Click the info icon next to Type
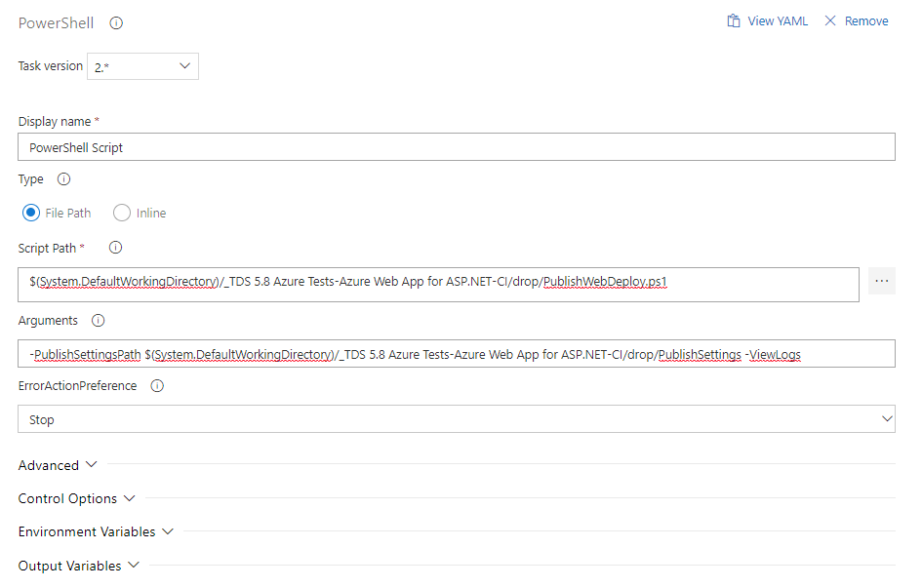 [x=61, y=179]
